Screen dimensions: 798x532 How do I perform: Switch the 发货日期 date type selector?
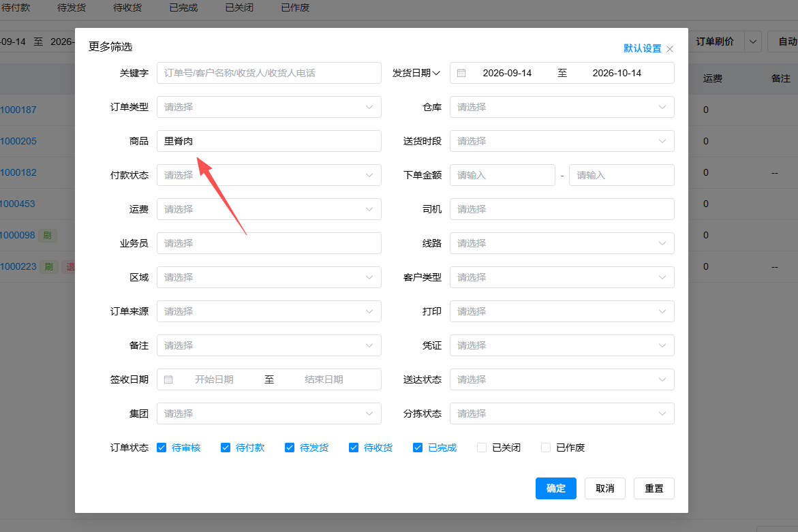tap(416, 74)
